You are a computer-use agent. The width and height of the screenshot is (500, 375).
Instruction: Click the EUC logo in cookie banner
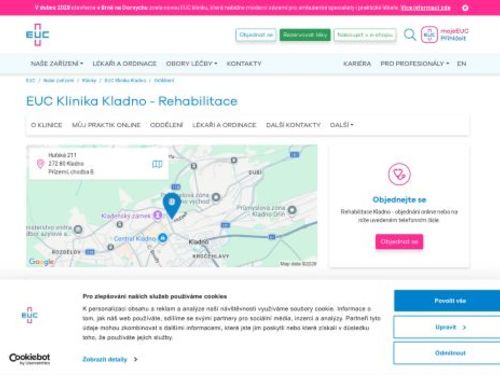click(x=30, y=315)
